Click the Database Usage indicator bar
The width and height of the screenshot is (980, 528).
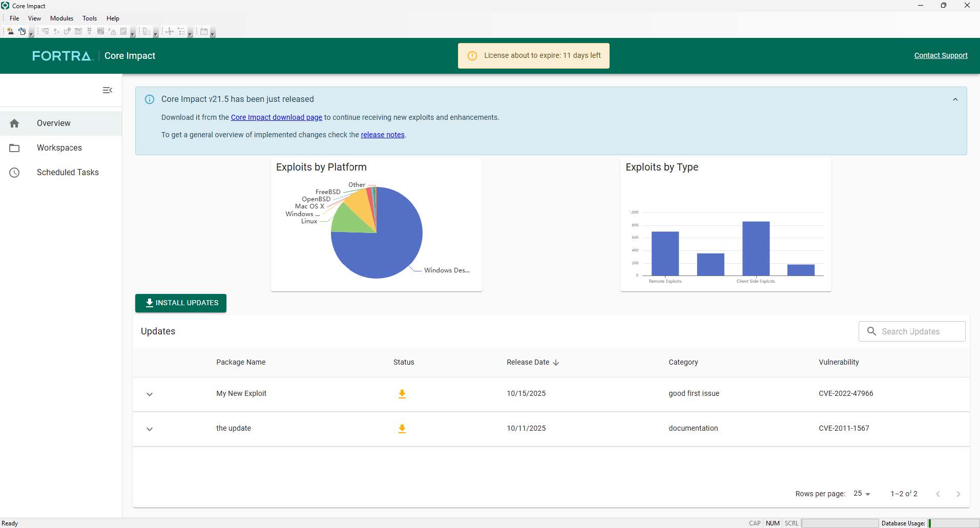953,523
